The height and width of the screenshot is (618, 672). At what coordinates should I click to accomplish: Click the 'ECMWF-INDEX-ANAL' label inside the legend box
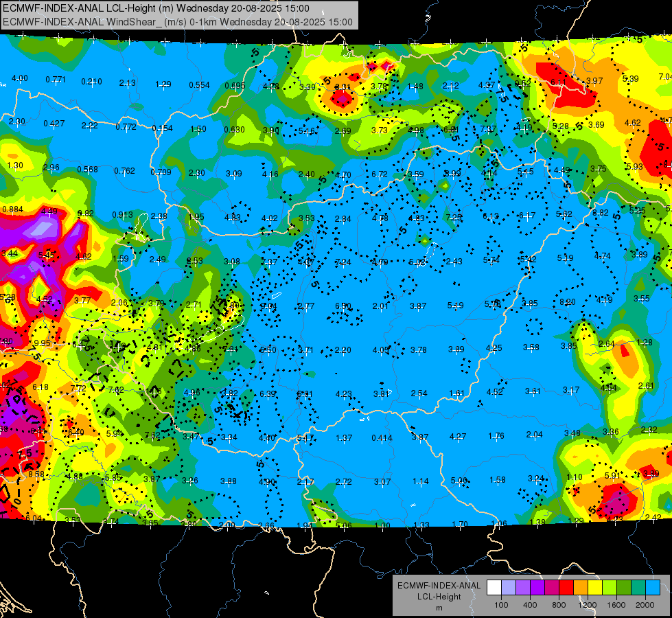tap(439, 586)
